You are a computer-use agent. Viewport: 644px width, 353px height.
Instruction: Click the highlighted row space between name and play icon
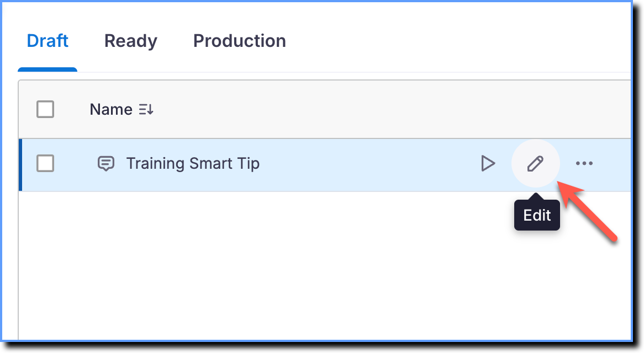click(369, 164)
